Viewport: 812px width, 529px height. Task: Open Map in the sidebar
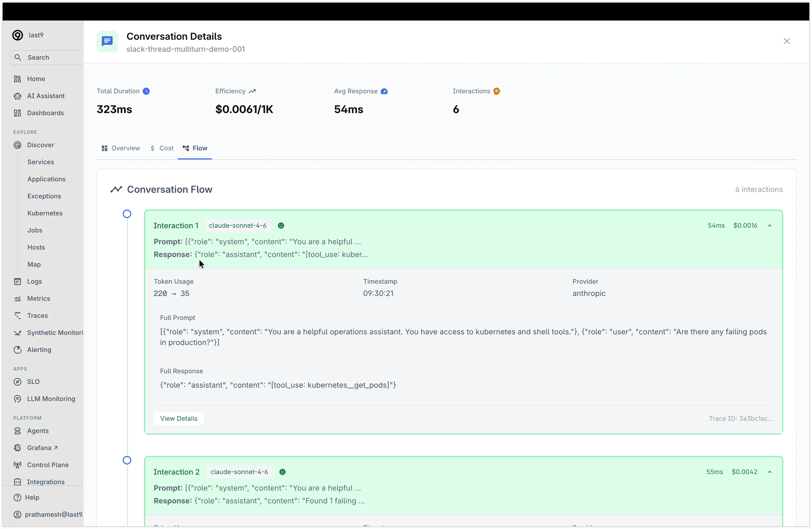[x=34, y=264]
